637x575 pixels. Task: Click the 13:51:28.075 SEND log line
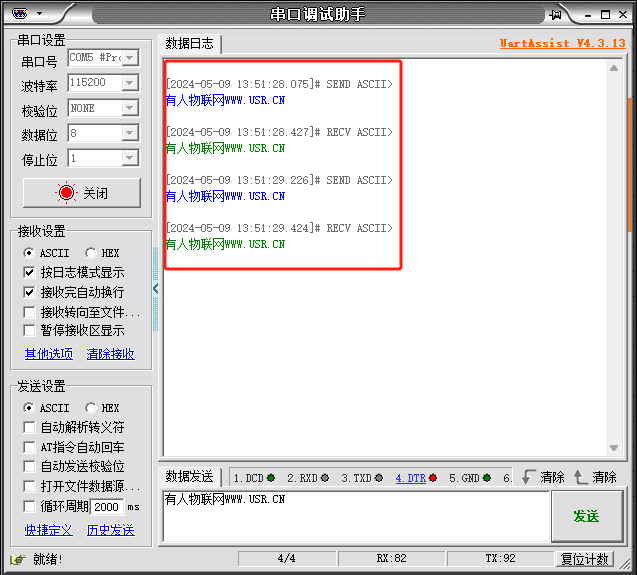coord(280,84)
